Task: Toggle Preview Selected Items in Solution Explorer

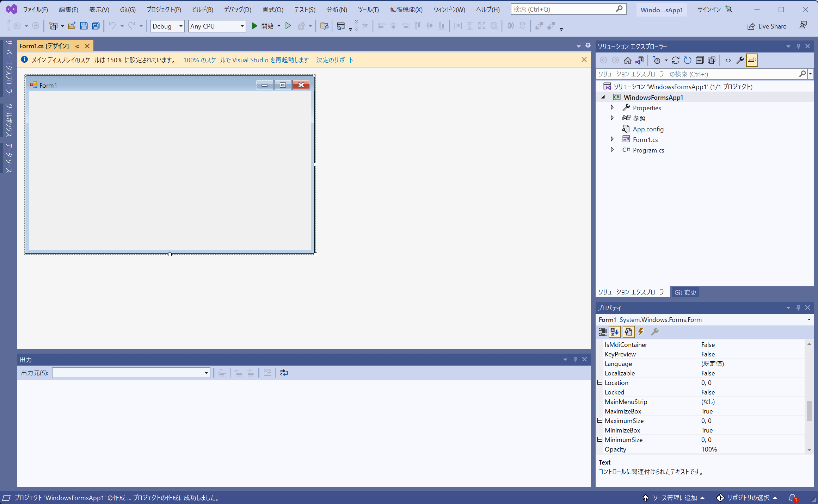Action: click(x=752, y=60)
